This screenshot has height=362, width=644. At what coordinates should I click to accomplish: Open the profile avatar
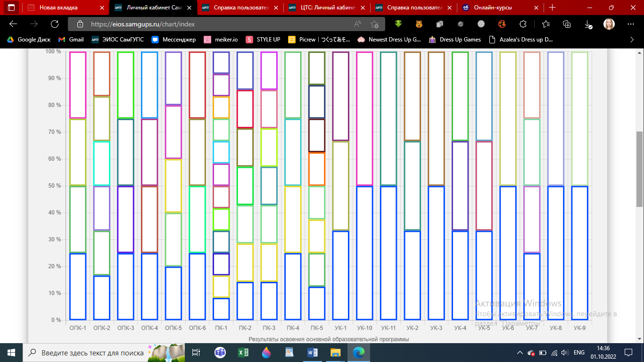coord(609,24)
